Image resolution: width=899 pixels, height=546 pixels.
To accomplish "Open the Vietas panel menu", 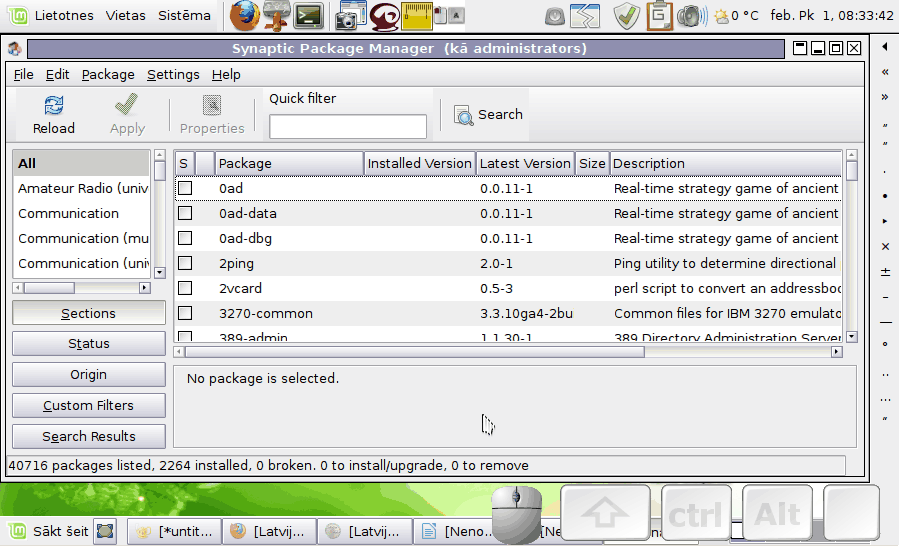I will [126, 15].
